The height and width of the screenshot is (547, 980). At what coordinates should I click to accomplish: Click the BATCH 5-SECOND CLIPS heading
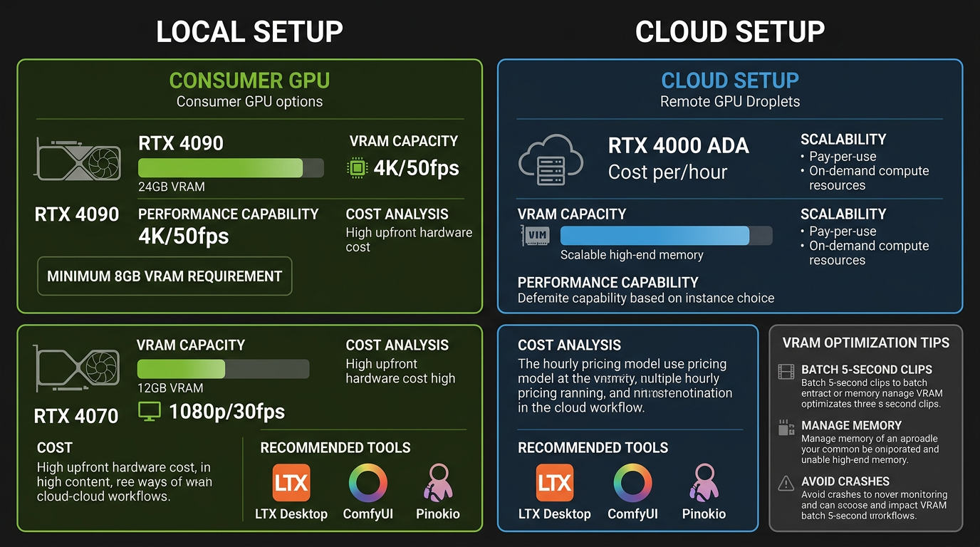point(867,370)
